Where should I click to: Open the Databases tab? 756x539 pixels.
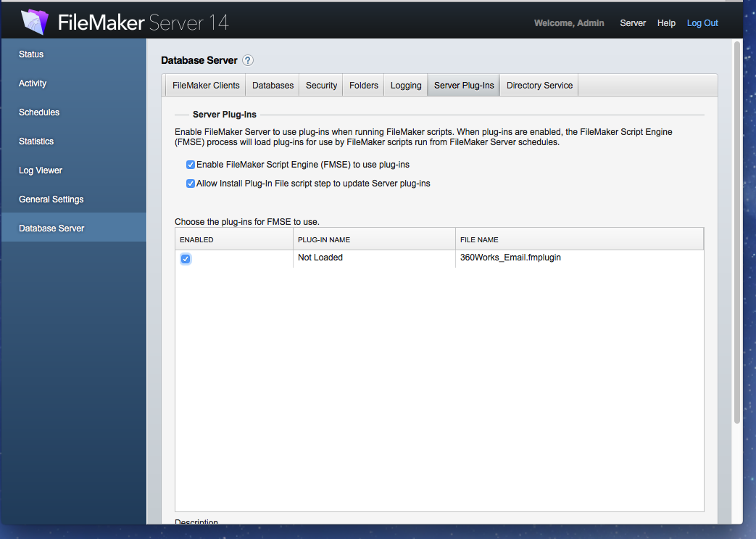[x=273, y=86]
